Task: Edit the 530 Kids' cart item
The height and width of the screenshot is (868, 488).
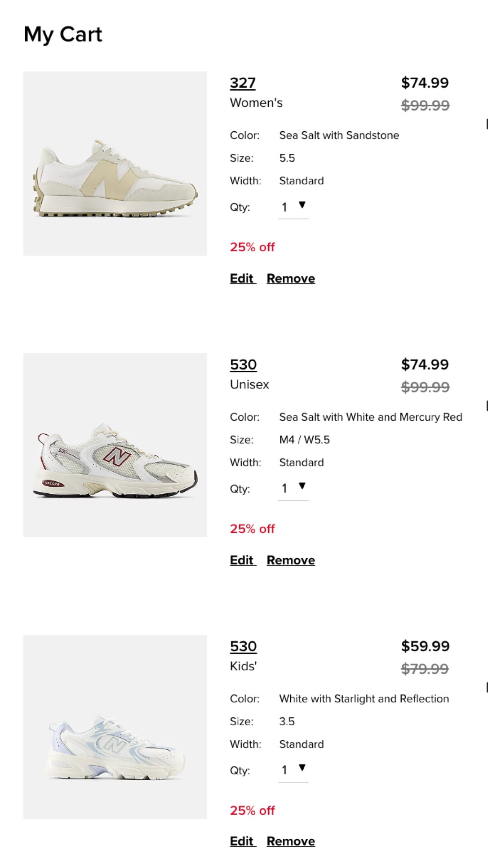Action: coord(241,841)
